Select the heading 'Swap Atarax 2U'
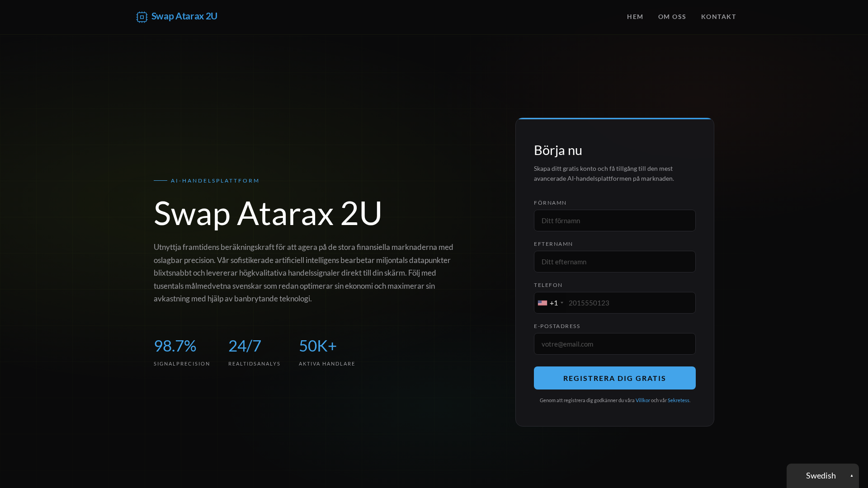This screenshot has height=488, width=868. [268, 213]
